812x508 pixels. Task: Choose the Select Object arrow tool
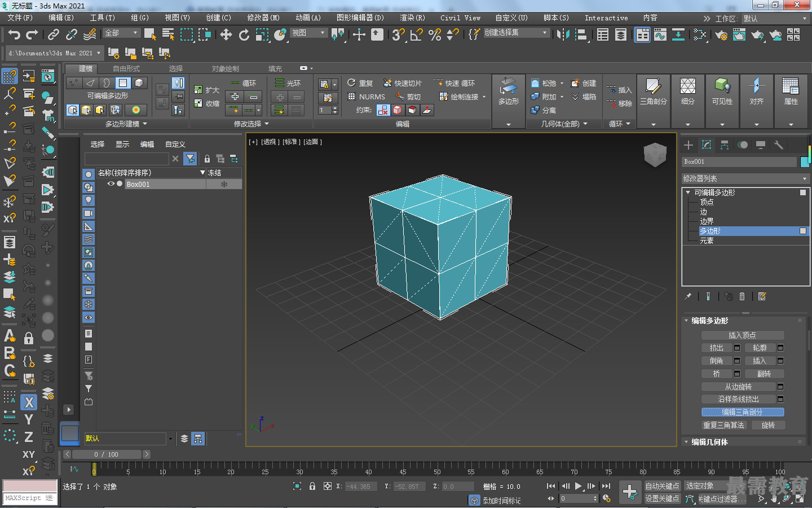[150, 35]
